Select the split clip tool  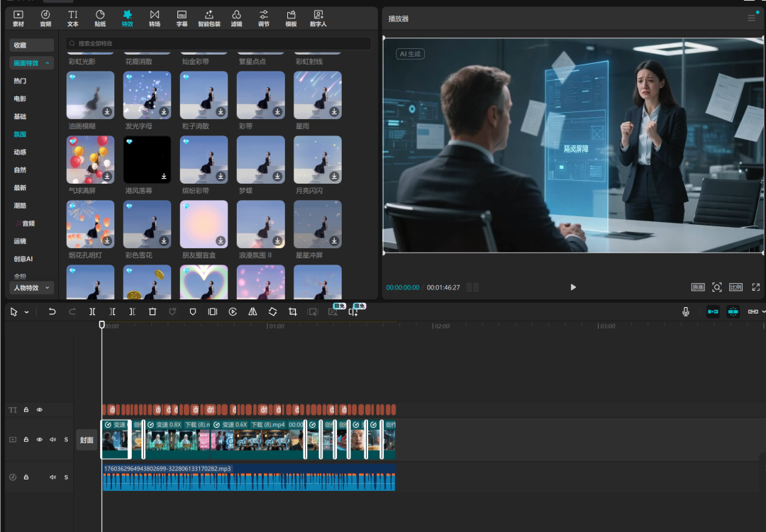92,312
